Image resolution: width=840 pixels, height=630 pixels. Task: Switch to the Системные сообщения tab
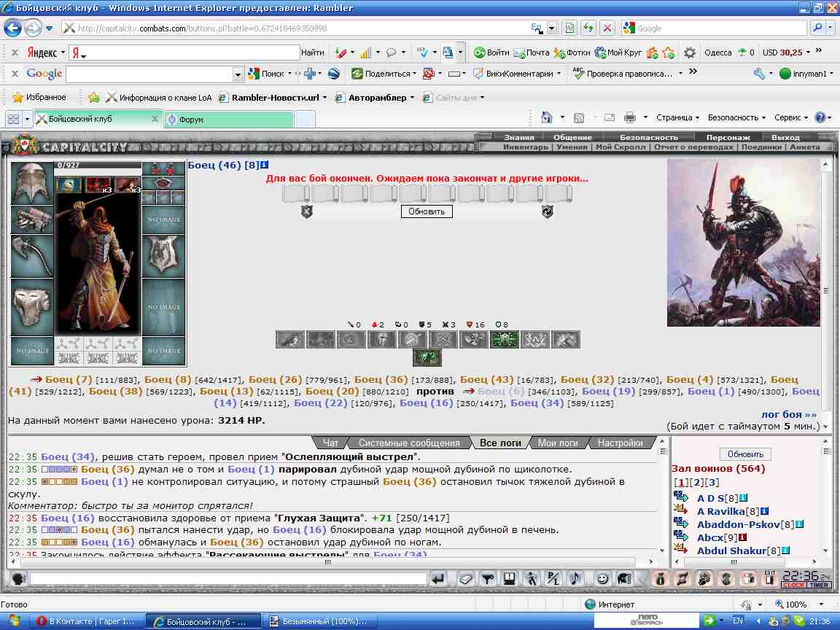point(409,443)
